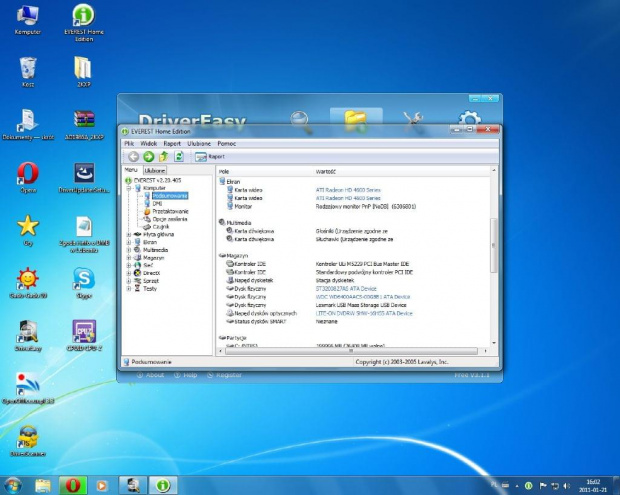Click the Wartość column header
The width and height of the screenshot is (620, 495).
326,172
